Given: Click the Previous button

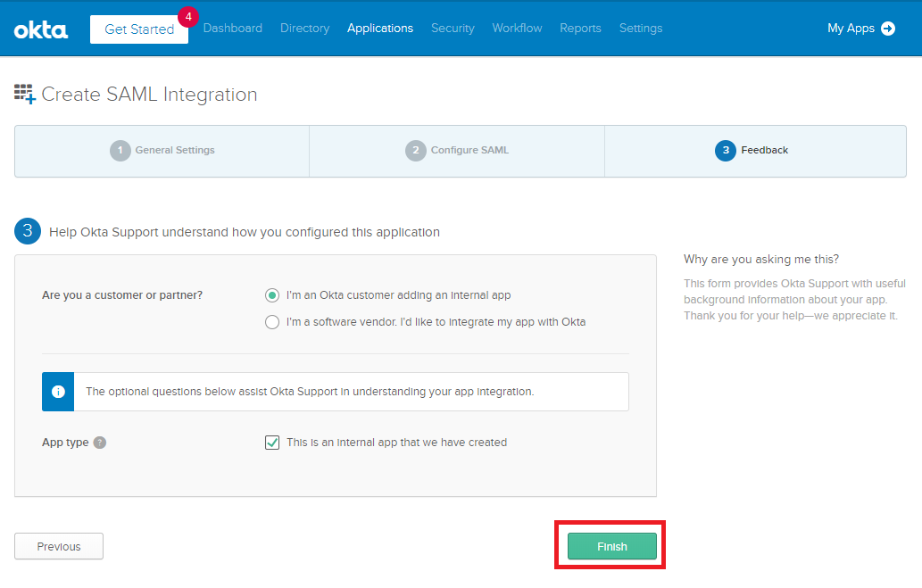Looking at the screenshot, I should point(59,546).
